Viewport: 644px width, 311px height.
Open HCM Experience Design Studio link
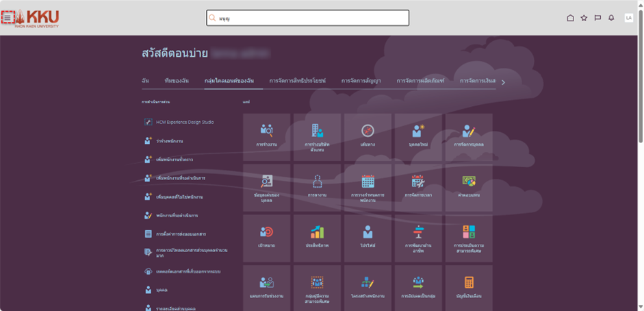(184, 122)
